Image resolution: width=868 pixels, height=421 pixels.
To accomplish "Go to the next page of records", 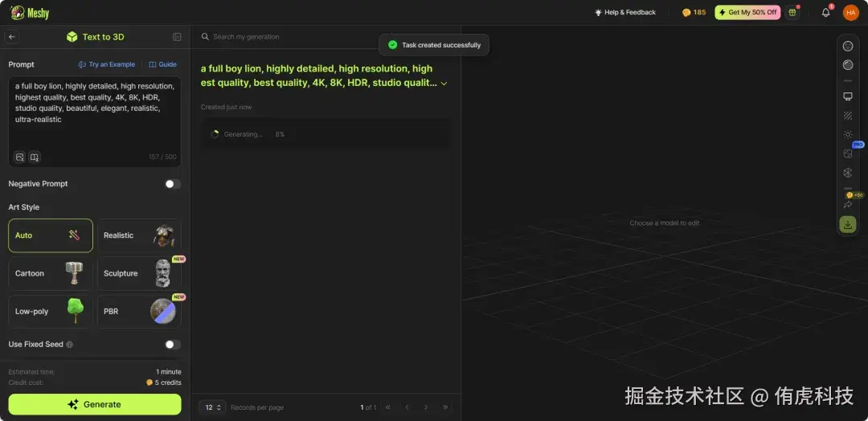I will pos(426,407).
